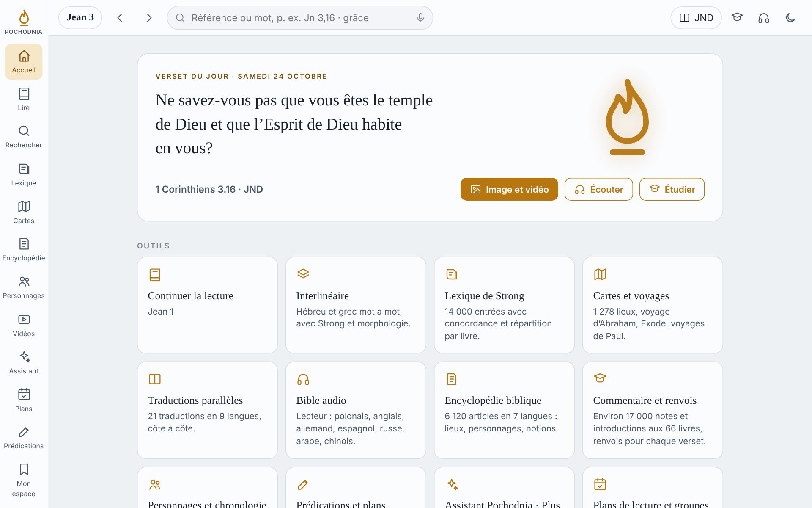Open the Commentaire et renvois card
This screenshot has height=508, width=812.
[653, 410]
